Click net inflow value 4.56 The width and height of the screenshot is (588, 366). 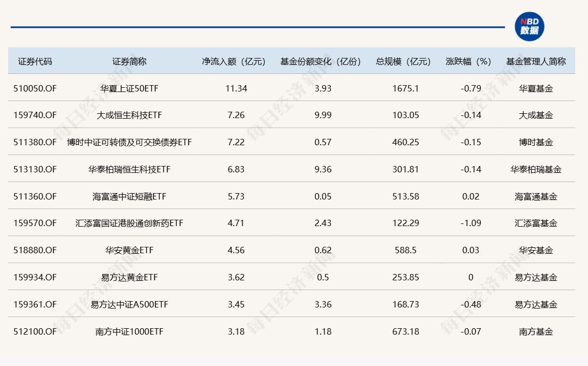click(236, 250)
